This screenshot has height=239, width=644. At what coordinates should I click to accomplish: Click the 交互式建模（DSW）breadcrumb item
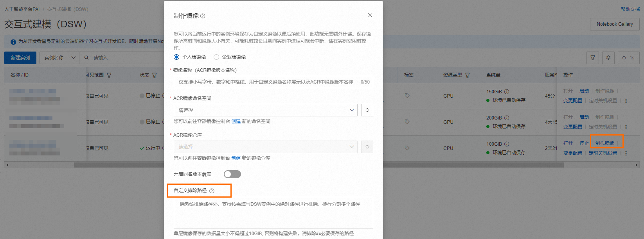(x=68, y=9)
